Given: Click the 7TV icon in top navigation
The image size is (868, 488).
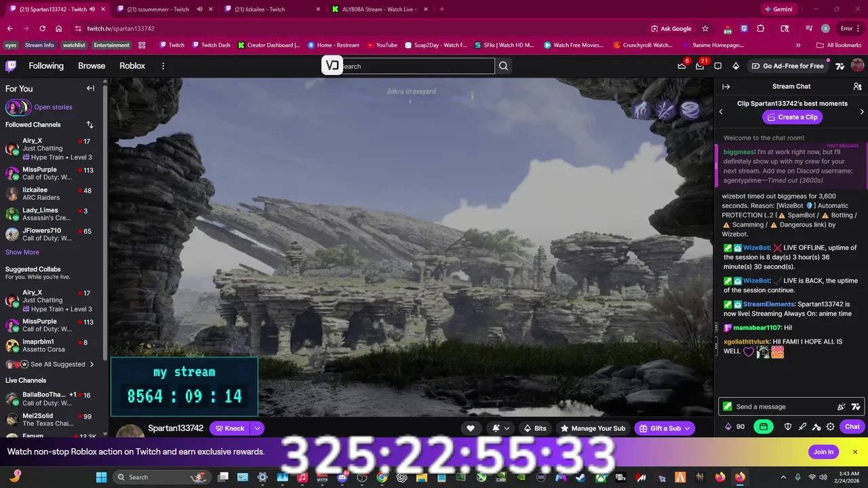Looking at the screenshot, I should click(840, 66).
